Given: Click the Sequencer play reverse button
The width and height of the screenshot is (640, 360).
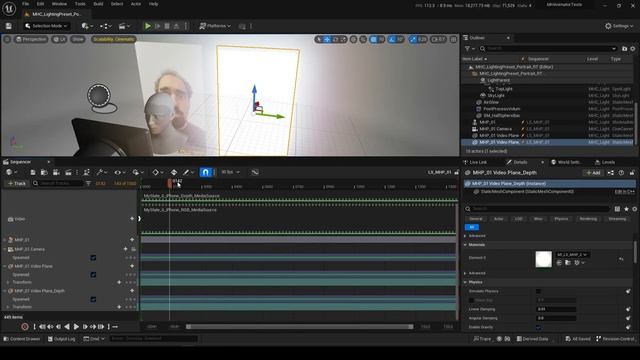Looking at the screenshot, I should coord(67,327).
